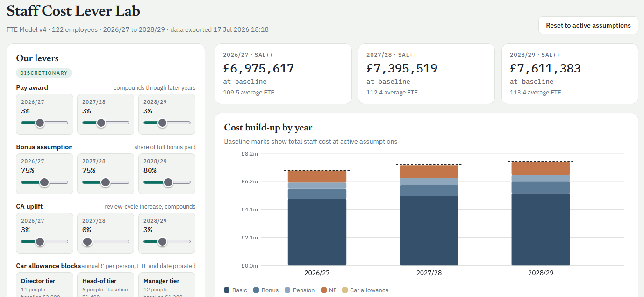644x297 pixels.
Task: Click the 2027/28 Bonus bar segment
Action: pos(429,190)
